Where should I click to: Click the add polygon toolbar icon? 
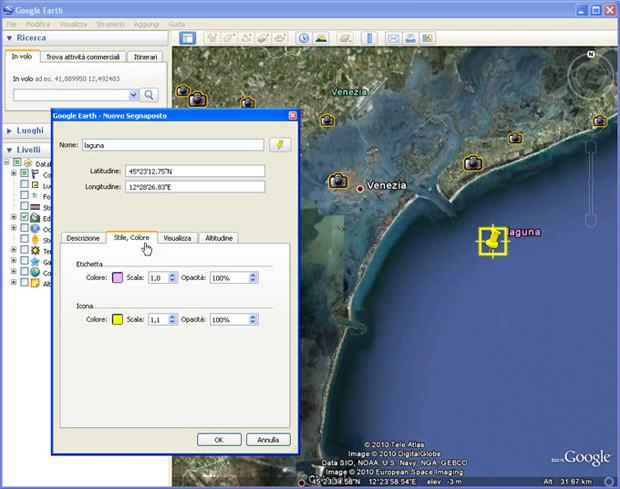(229, 38)
